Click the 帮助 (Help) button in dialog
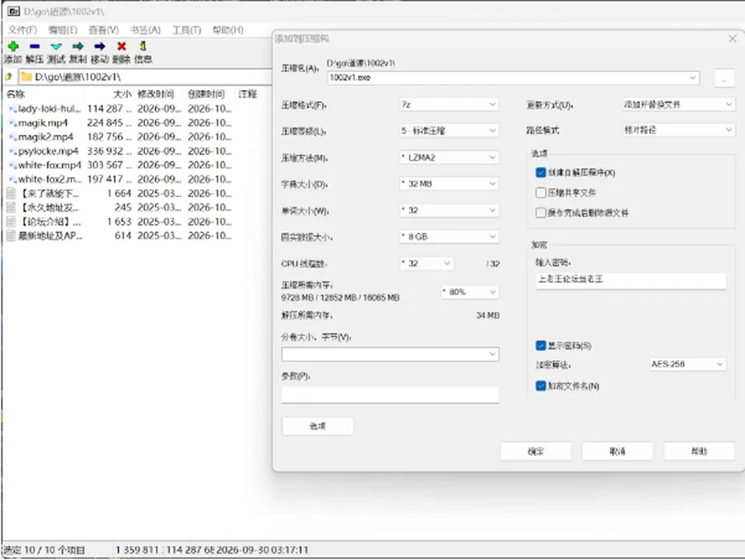Screen dimensions: 745x560 coord(699,451)
